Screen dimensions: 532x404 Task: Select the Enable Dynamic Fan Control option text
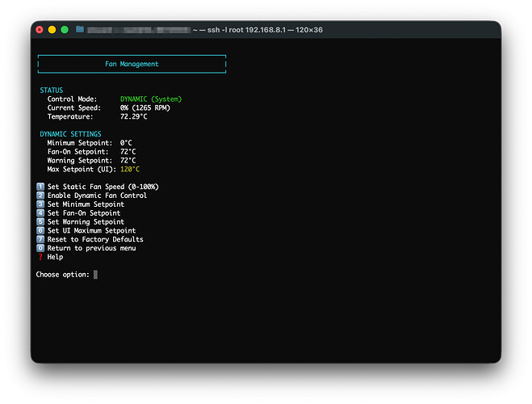click(97, 196)
